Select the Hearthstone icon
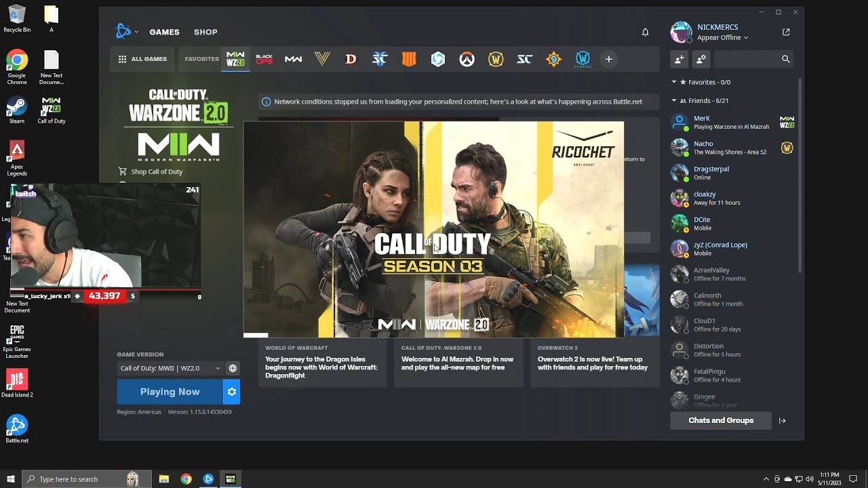Screen dimensions: 868x488 coord(554,59)
